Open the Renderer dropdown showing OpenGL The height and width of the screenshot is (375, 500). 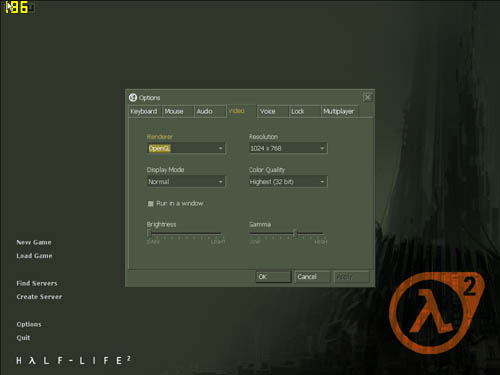pos(186,148)
